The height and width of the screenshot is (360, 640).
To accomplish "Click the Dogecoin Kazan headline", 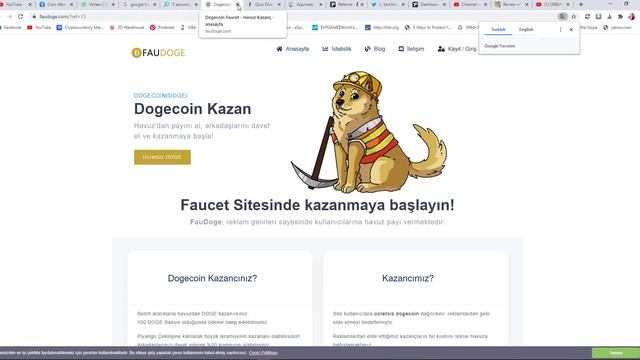I will coord(193,109).
